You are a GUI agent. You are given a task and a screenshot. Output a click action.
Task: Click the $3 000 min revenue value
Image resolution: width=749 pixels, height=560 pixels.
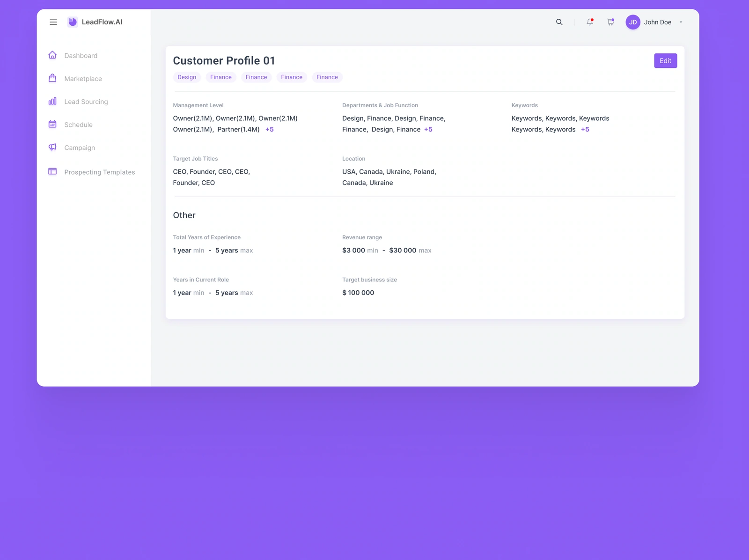(360, 251)
